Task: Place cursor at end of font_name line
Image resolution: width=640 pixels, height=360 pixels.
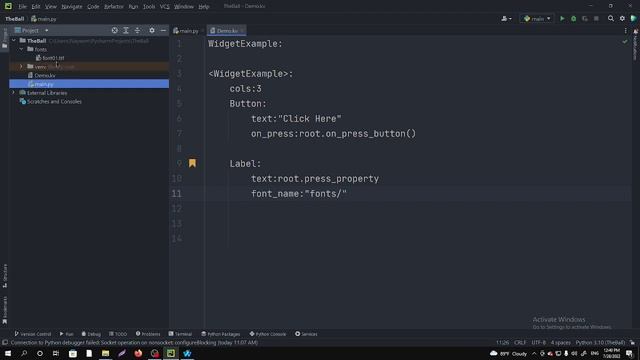Action: pos(347,193)
